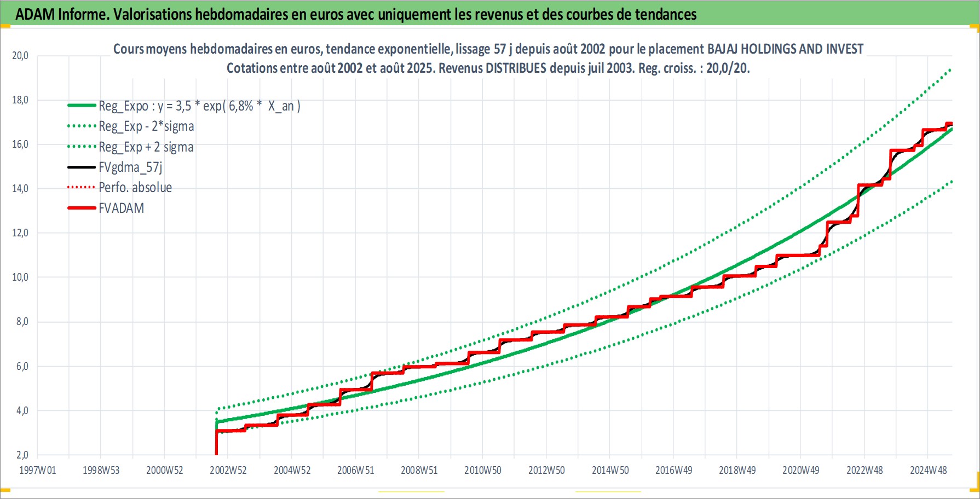This screenshot has width=980, height=499.
Task: Click the black FVgdma_57j legend line
Action: pos(82,167)
